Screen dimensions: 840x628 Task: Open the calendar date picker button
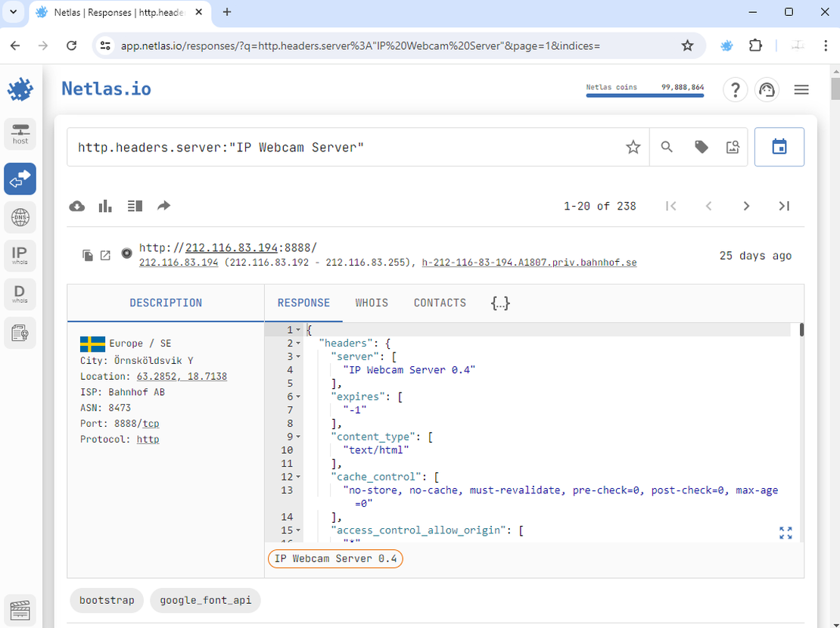pos(779,147)
